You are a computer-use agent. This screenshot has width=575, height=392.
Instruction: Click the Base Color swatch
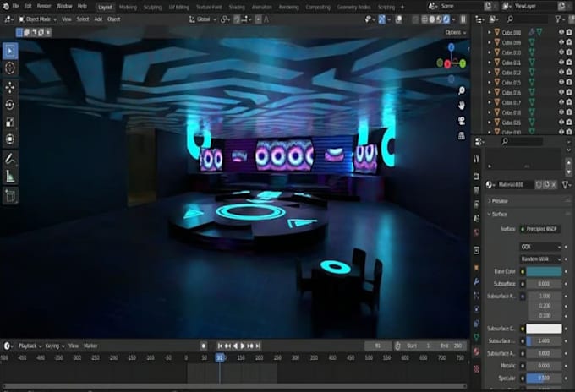click(x=544, y=271)
